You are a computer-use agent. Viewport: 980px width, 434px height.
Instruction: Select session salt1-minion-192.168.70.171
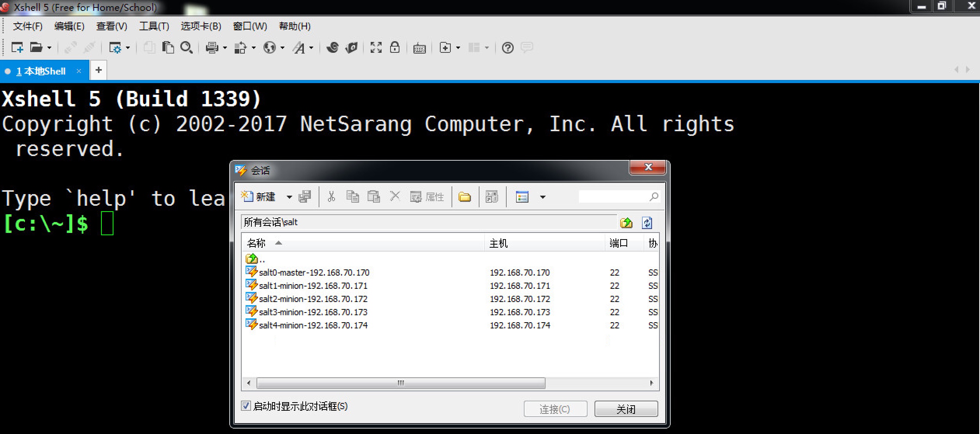pos(307,285)
